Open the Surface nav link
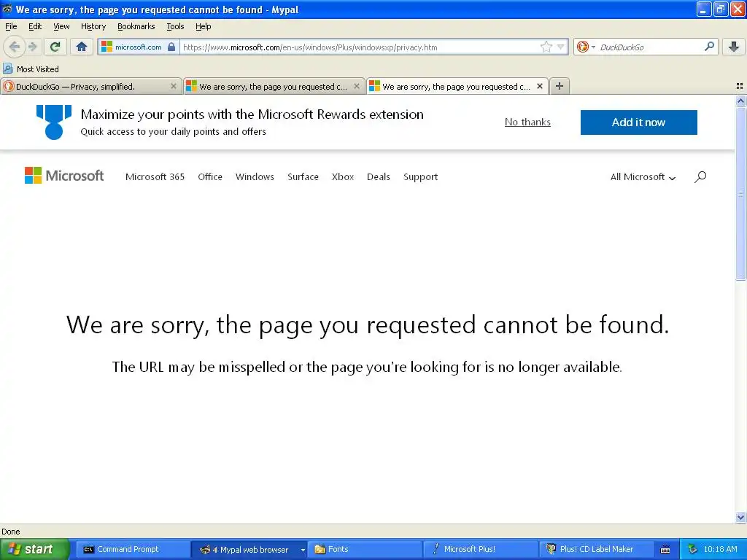 303,176
